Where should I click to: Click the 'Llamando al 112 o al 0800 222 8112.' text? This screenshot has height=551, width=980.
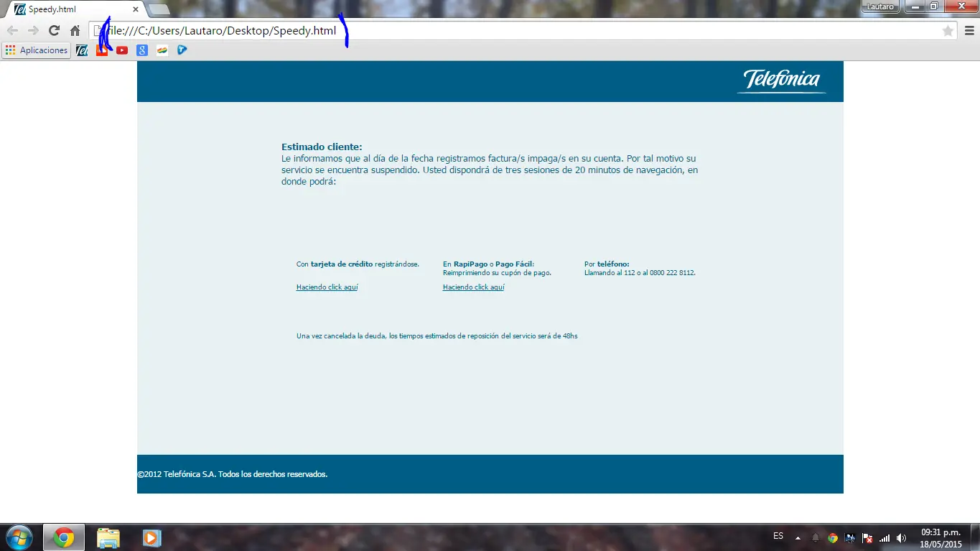point(640,273)
